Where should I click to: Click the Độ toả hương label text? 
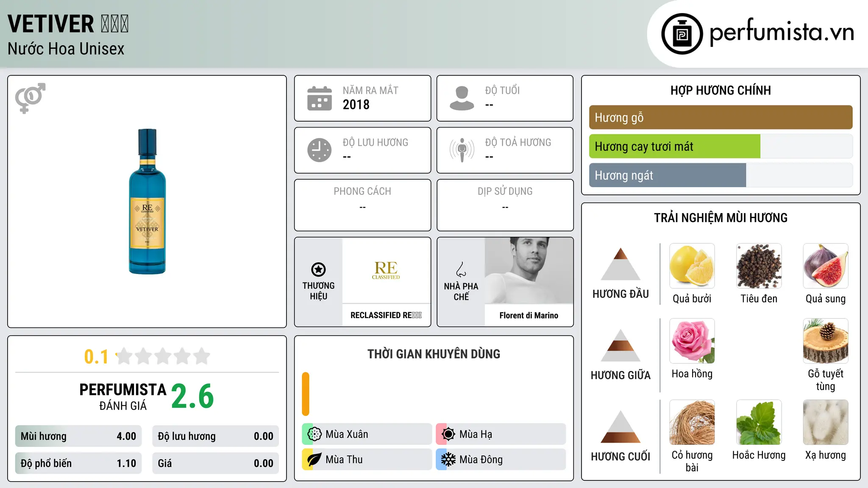[x=518, y=142]
